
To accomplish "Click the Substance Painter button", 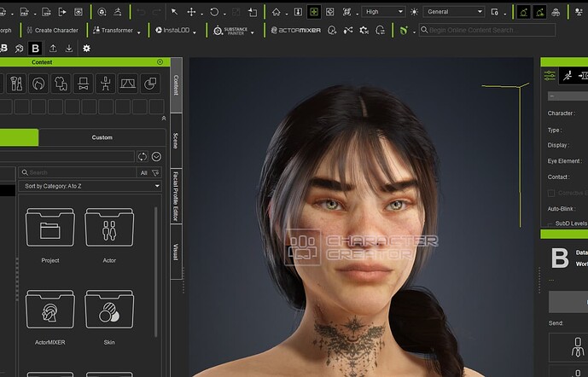I will [x=230, y=31].
